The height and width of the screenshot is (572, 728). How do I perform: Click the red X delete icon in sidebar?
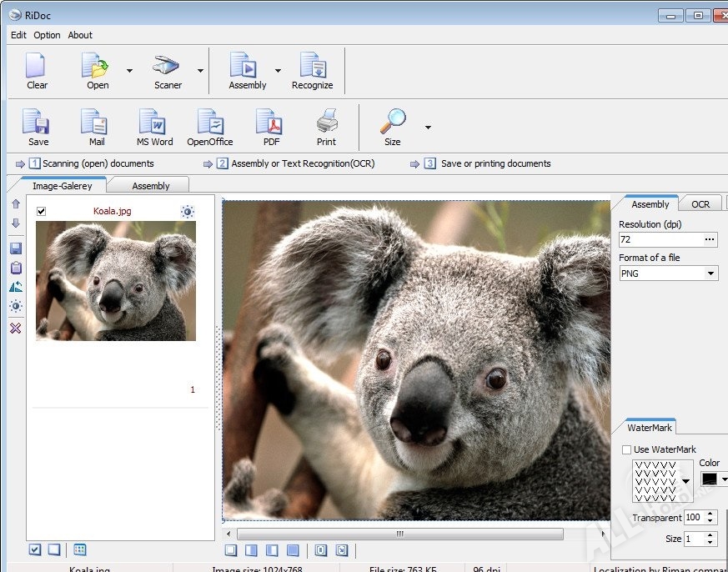click(x=15, y=329)
